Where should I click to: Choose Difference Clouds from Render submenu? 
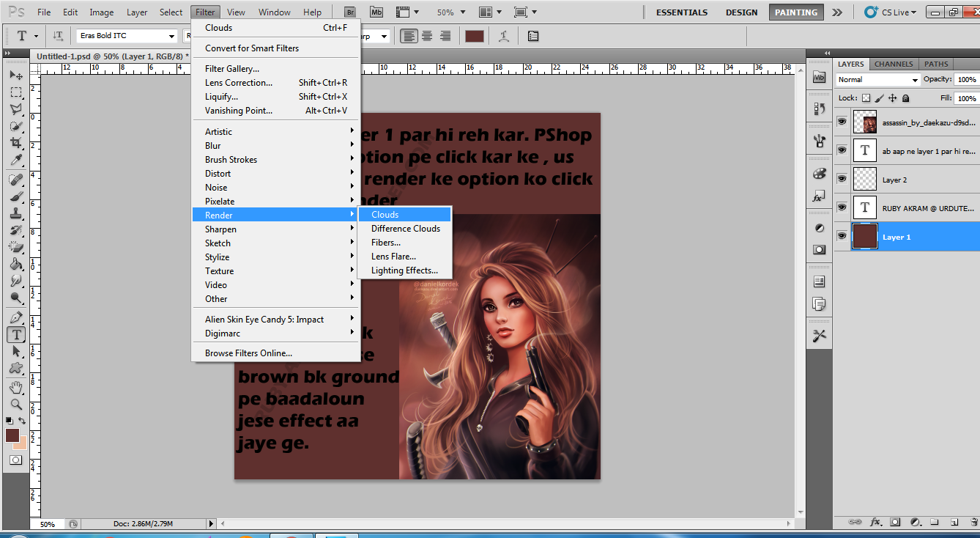(x=404, y=228)
